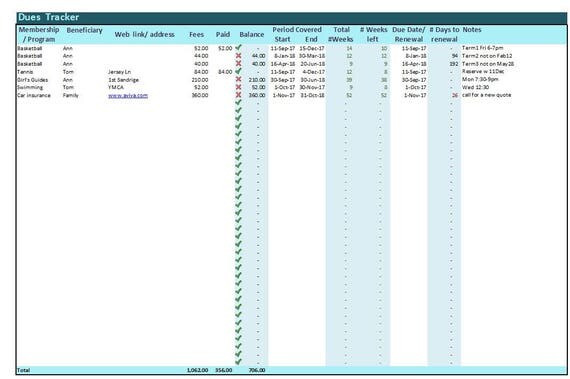Click the red cross icon in the Car insurance row
Screen dimensions: 570x379
238,95
